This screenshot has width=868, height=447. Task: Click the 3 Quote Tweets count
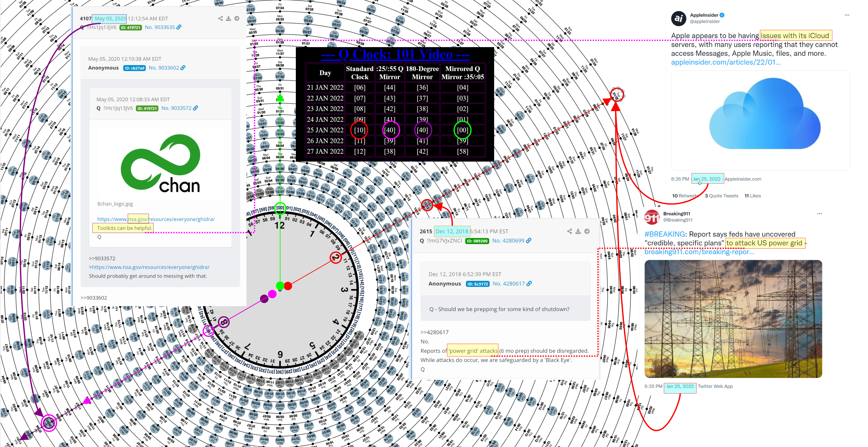(x=721, y=196)
